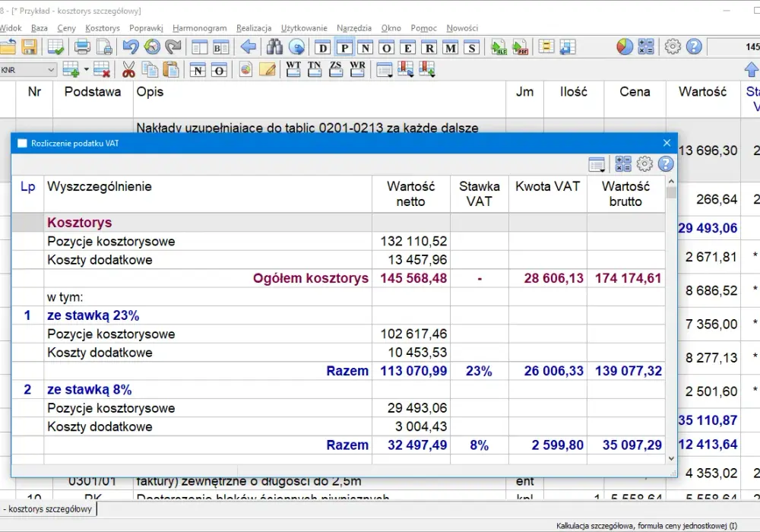Paste from clipboard icon
760x532 pixels.
click(171, 70)
